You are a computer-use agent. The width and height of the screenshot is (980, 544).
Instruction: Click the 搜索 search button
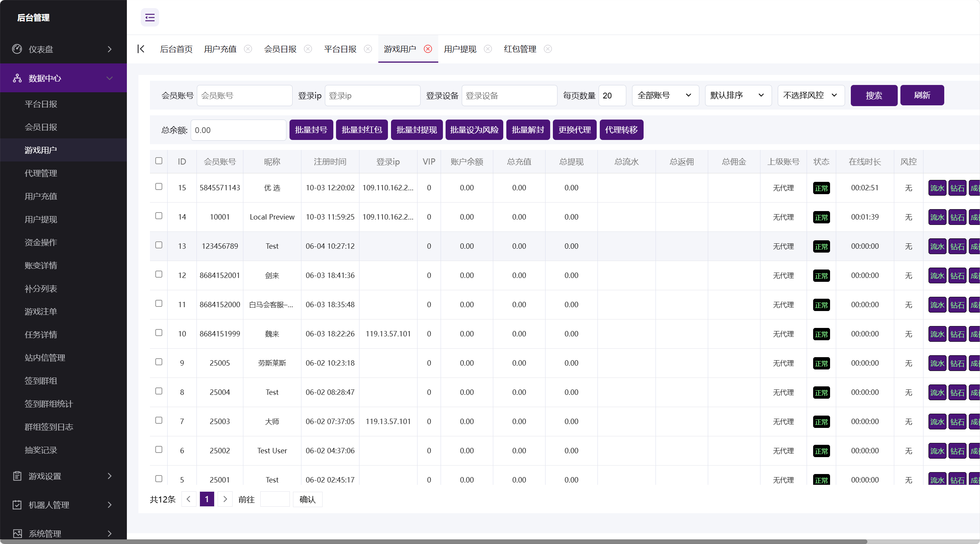[874, 95]
